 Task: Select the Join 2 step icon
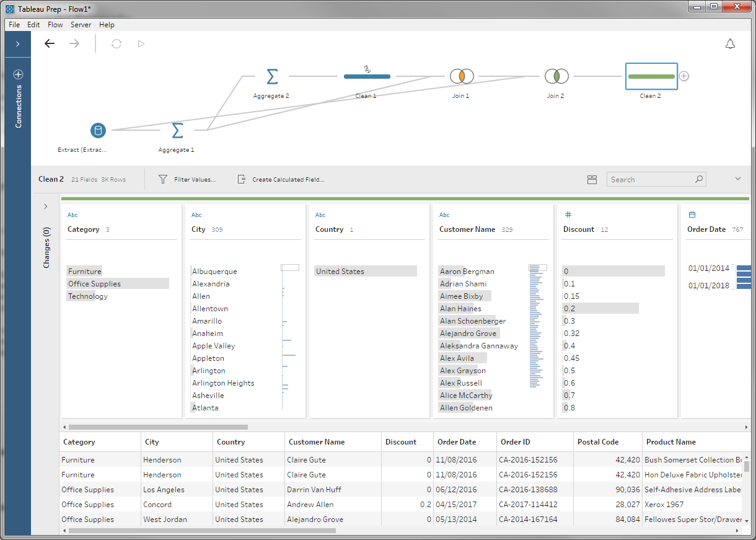[x=556, y=76]
